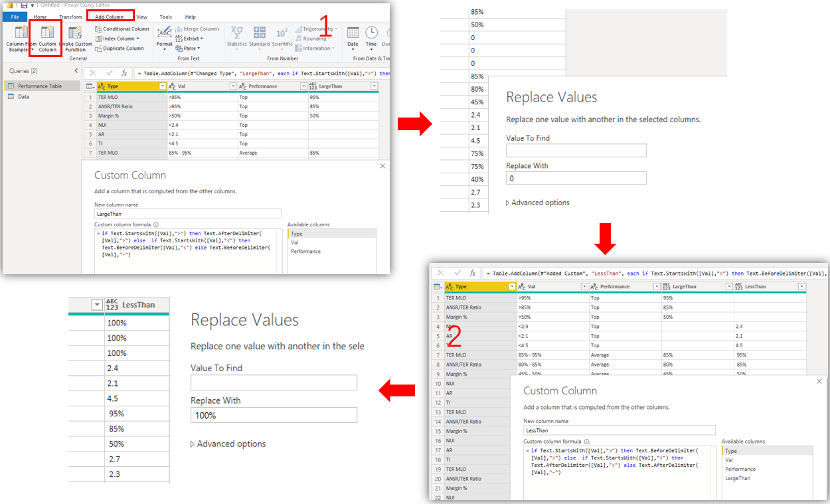Open the Help tab
Screen dimensions: 830x504
[190, 17]
